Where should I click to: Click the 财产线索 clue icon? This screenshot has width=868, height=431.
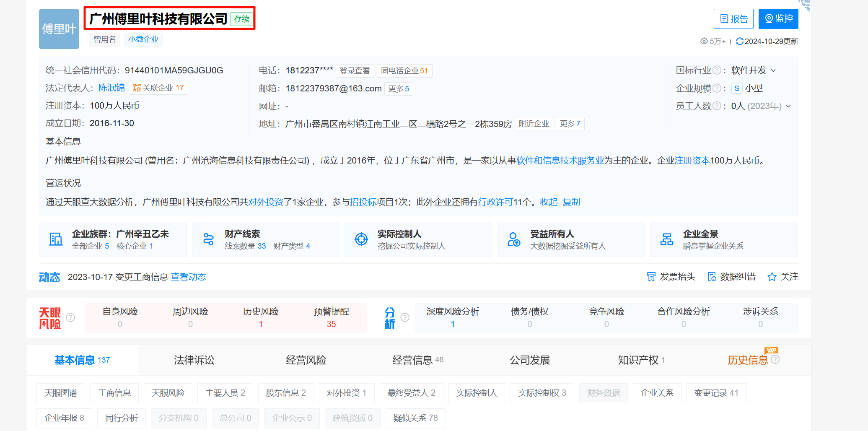pyautogui.click(x=208, y=239)
